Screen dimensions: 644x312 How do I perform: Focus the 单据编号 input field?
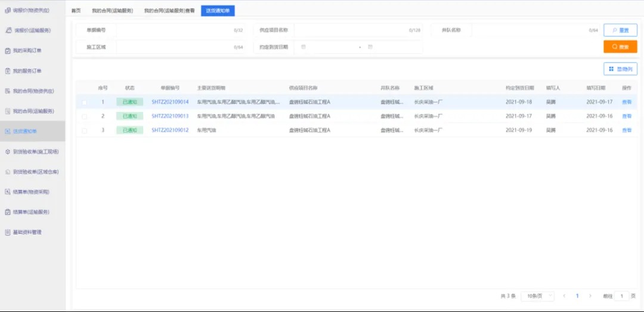(180, 30)
